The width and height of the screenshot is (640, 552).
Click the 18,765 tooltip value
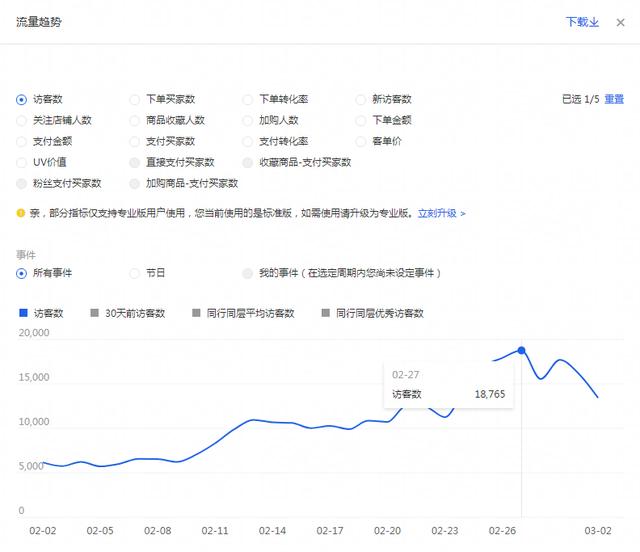tap(490, 394)
